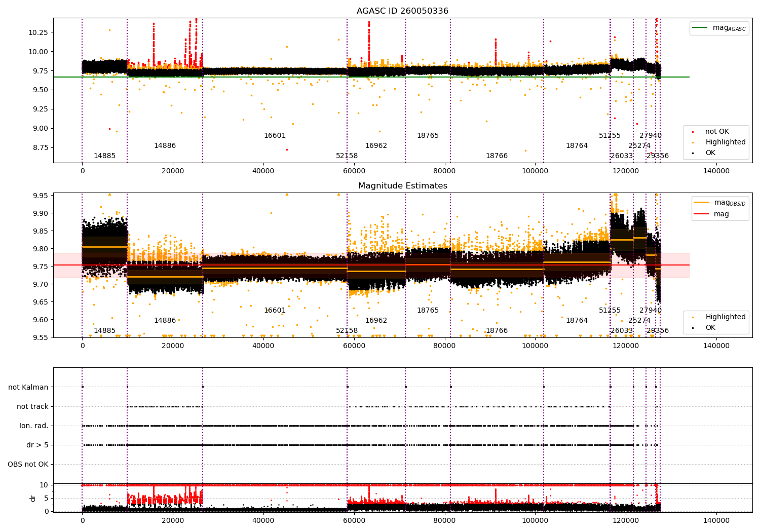Image resolution: width=760 pixels, height=532 pixels.
Task: Select the orange mag OBSID legend entry
Action: [719, 203]
